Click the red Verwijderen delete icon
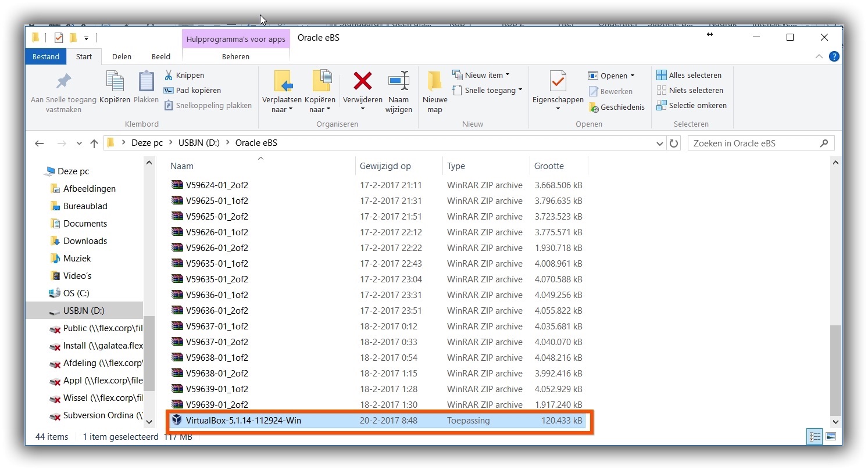The image size is (868, 470). point(363,81)
